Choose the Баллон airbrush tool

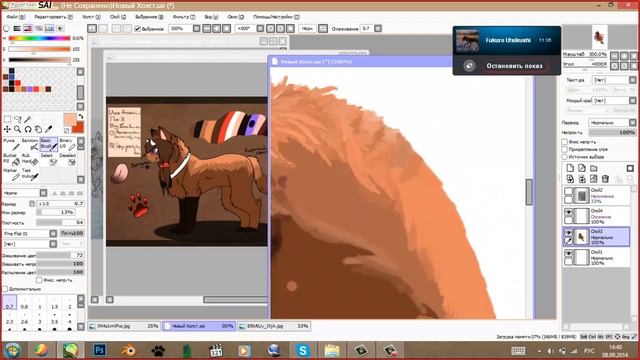(30, 144)
